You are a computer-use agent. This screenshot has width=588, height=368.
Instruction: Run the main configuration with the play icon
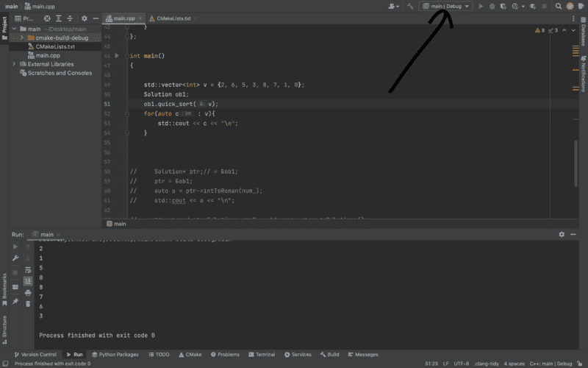(481, 6)
